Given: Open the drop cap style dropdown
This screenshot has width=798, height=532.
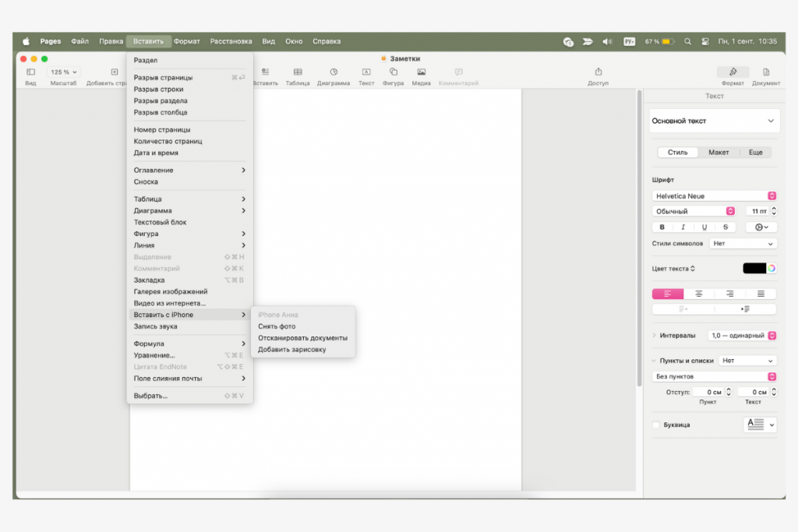Looking at the screenshot, I should click(761, 425).
